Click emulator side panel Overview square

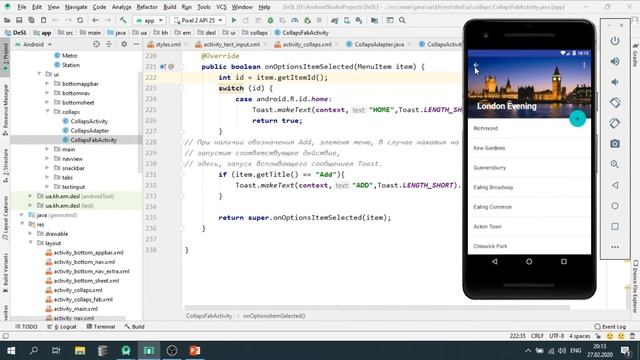[615, 227]
